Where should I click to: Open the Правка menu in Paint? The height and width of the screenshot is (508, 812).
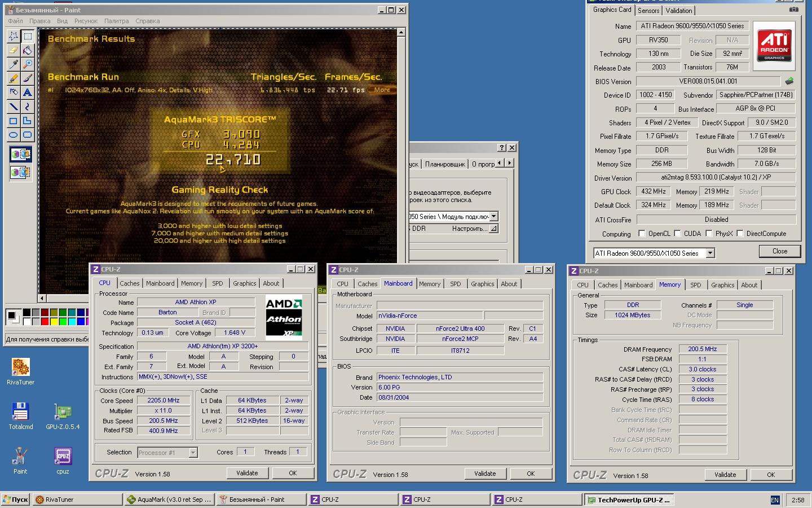click(39, 21)
